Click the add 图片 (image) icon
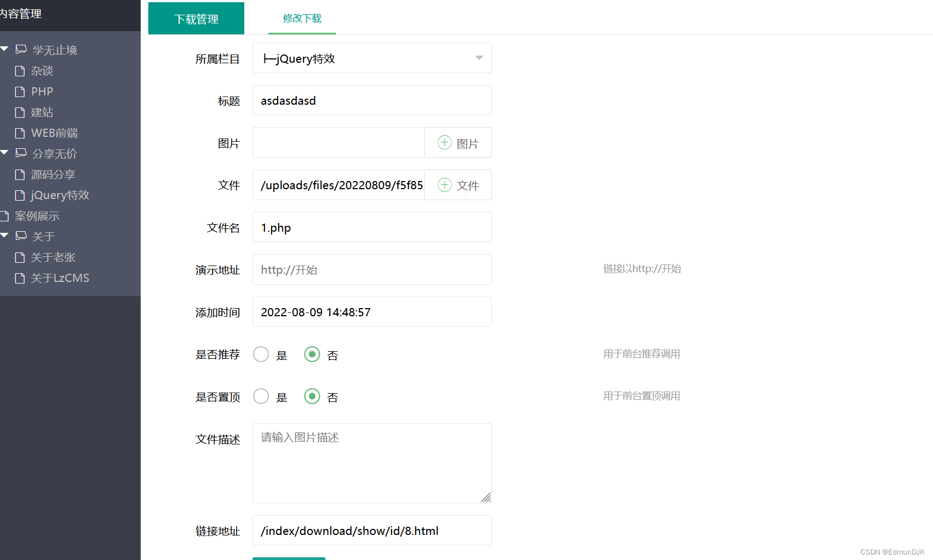 point(444,142)
